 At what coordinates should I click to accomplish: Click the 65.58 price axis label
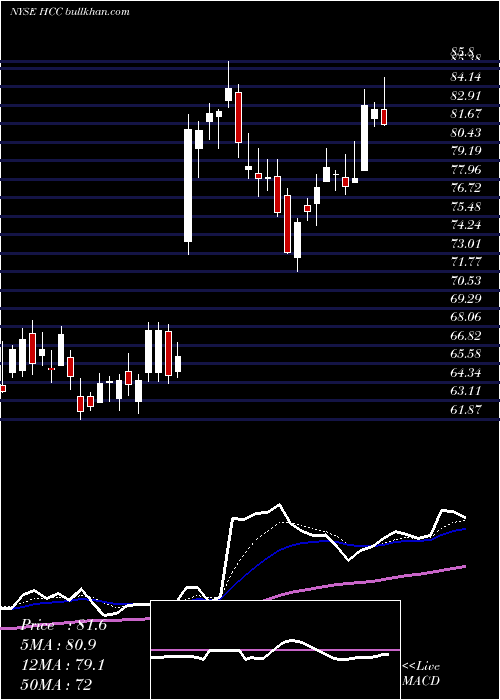(466, 354)
